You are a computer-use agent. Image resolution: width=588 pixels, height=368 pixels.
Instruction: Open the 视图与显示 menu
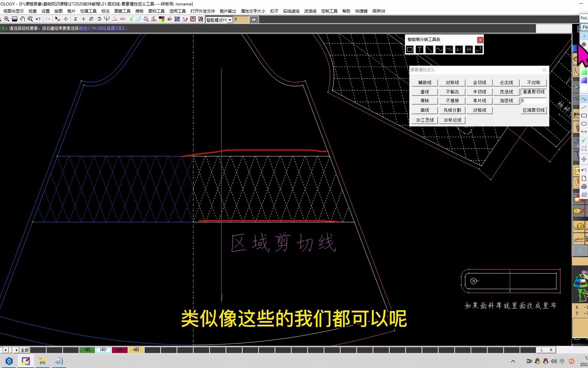tap(14, 11)
